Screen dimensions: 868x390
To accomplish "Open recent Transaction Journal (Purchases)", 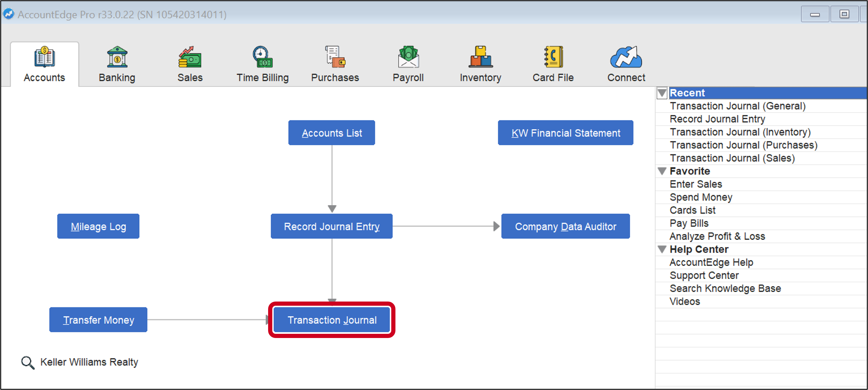I will [743, 145].
